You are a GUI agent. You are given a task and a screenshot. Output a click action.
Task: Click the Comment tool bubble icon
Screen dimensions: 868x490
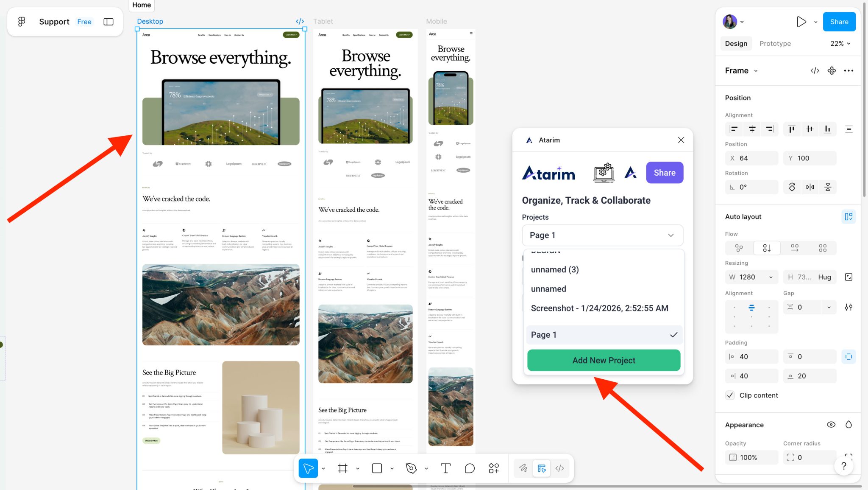click(x=469, y=468)
